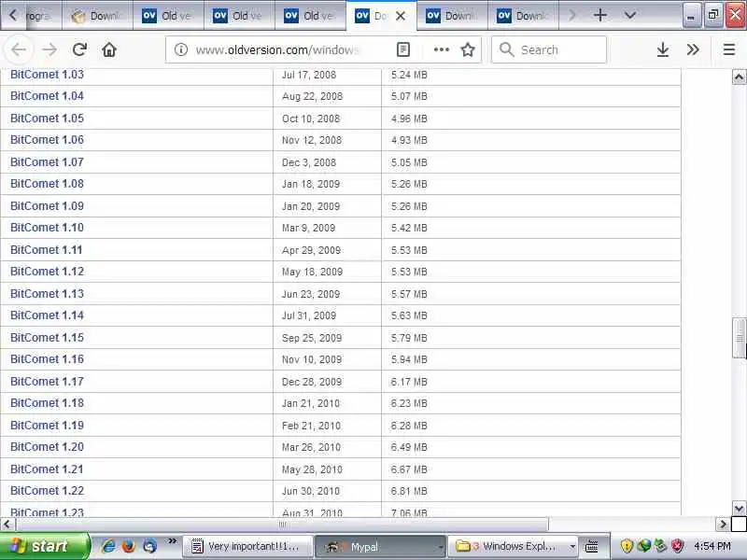Open the hamburger application menu

click(x=729, y=49)
